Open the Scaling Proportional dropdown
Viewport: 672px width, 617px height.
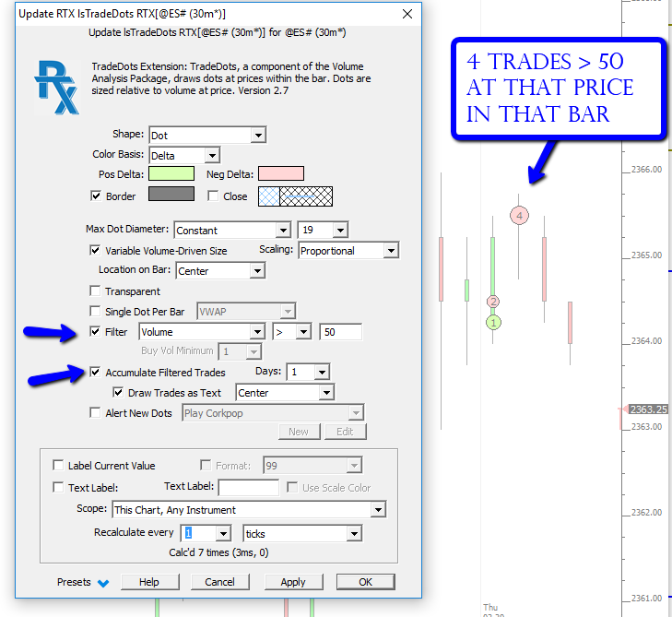point(348,251)
